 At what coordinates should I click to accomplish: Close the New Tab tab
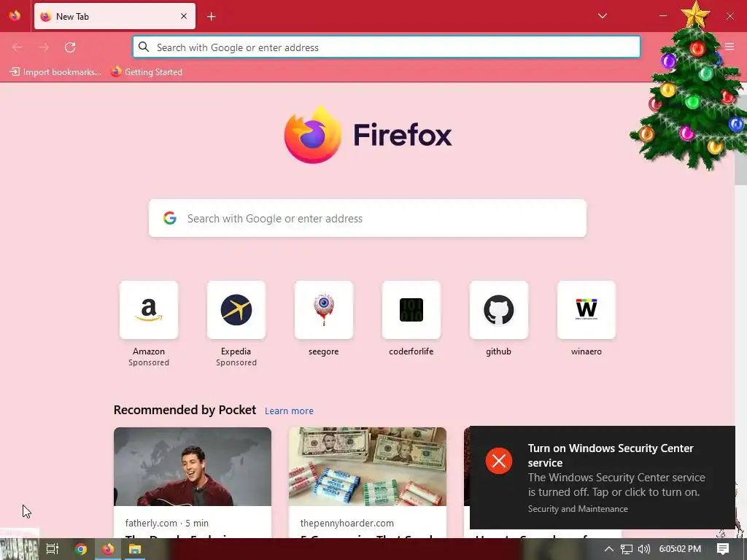(x=184, y=16)
